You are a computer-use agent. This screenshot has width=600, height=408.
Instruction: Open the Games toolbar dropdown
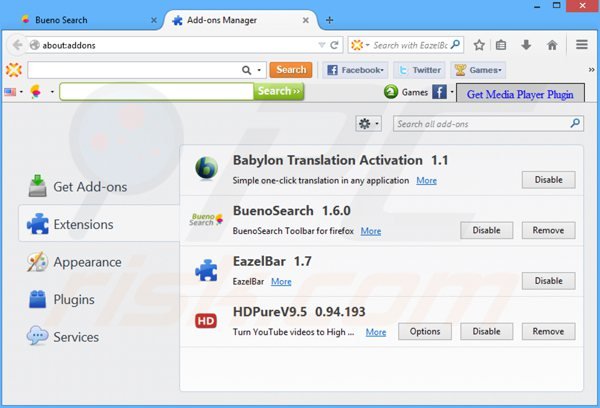coord(478,70)
